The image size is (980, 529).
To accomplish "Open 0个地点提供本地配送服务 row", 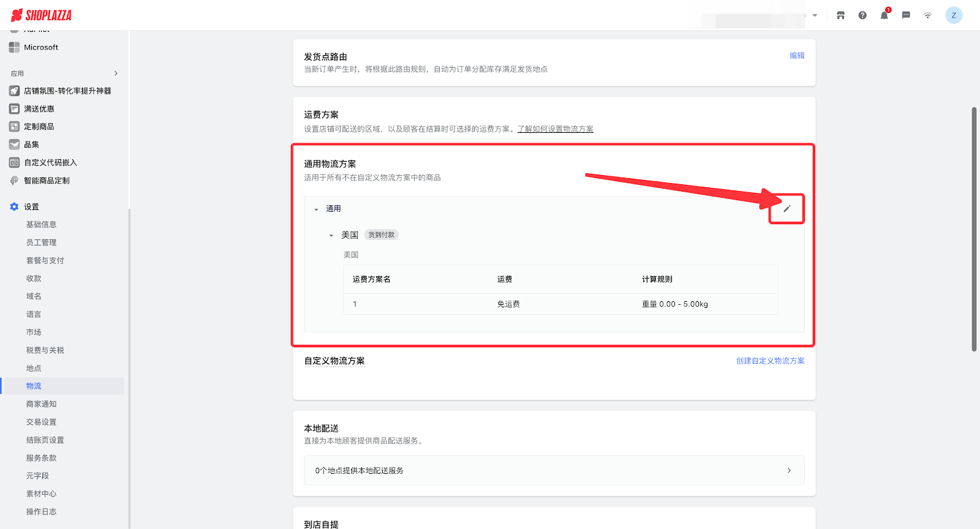I will click(x=554, y=470).
